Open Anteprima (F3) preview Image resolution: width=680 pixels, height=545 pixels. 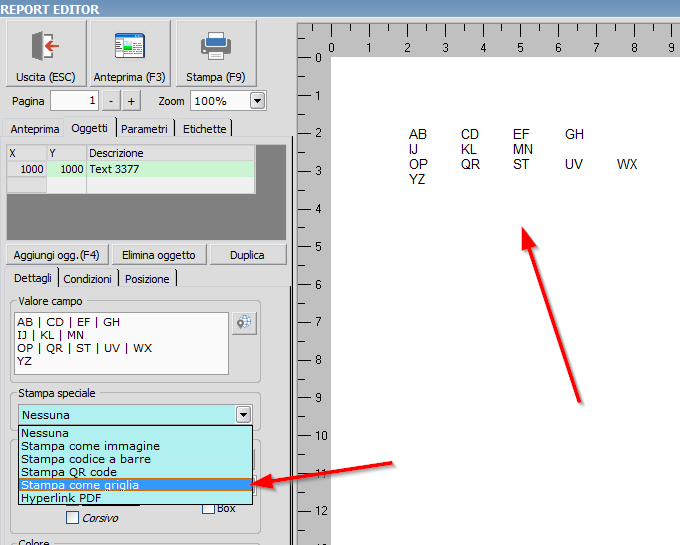click(129, 54)
